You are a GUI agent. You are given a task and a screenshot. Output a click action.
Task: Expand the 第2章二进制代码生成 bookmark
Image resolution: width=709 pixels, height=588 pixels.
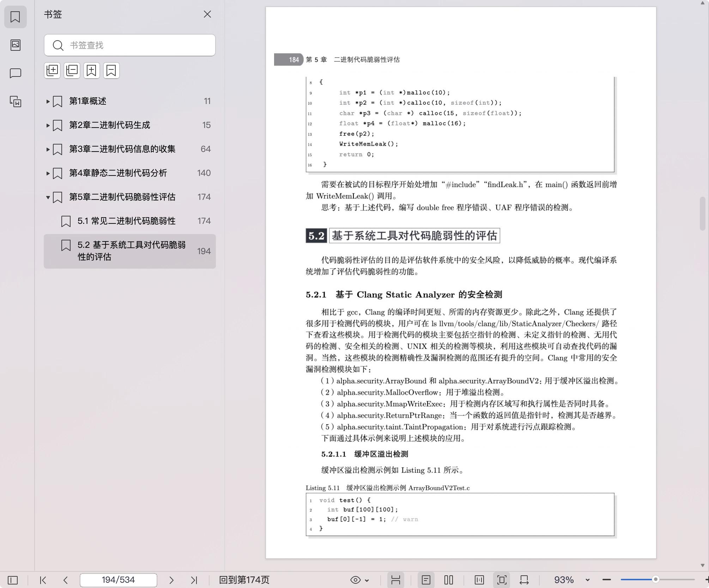(48, 125)
